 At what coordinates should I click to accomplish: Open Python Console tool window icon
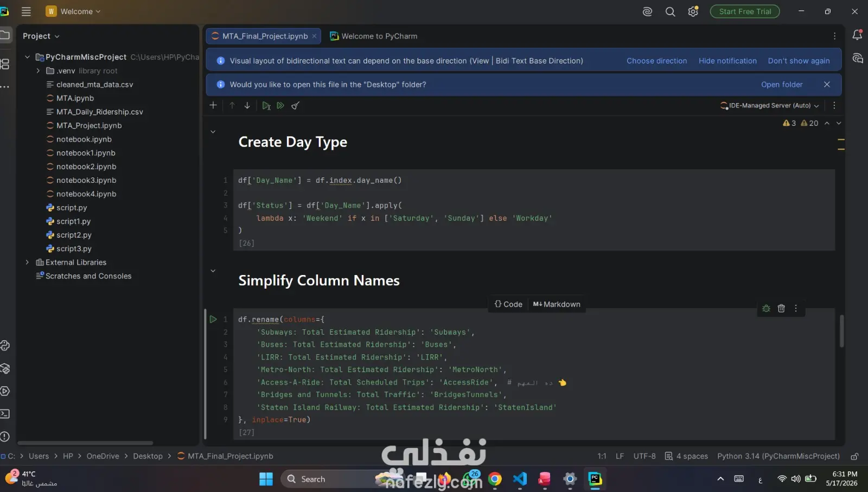click(5, 346)
